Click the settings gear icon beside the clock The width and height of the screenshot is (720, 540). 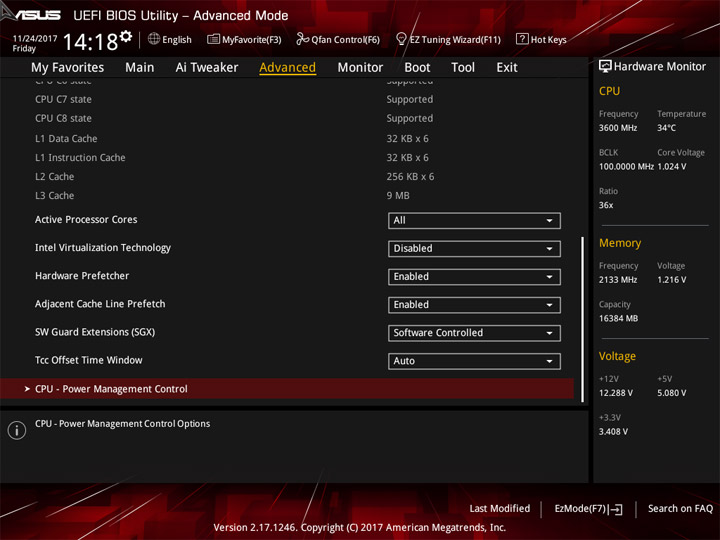pos(126,36)
